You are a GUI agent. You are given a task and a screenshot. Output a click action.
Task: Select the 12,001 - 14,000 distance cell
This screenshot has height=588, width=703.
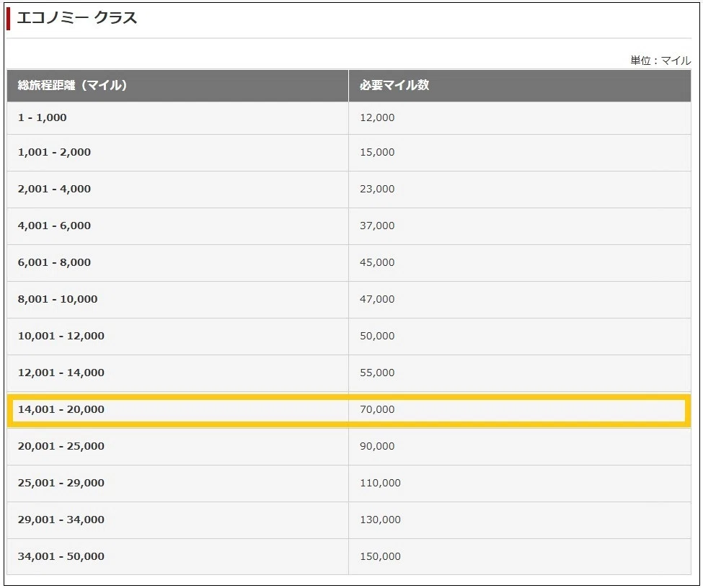177,373
